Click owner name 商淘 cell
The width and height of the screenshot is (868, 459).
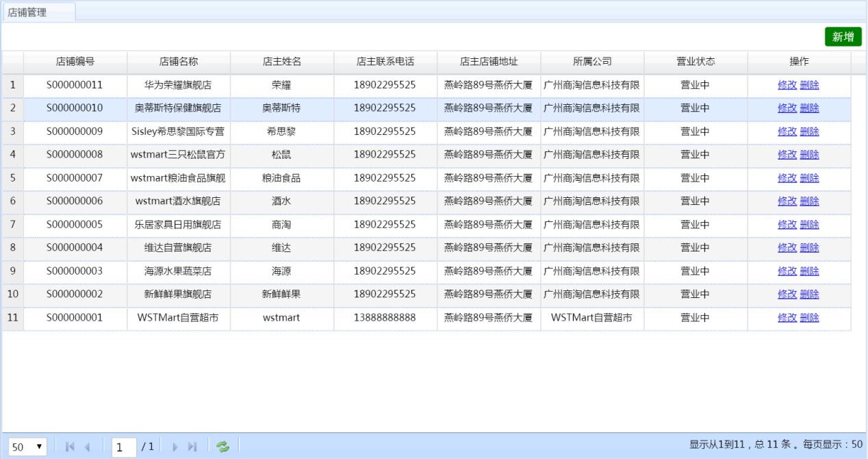click(282, 225)
